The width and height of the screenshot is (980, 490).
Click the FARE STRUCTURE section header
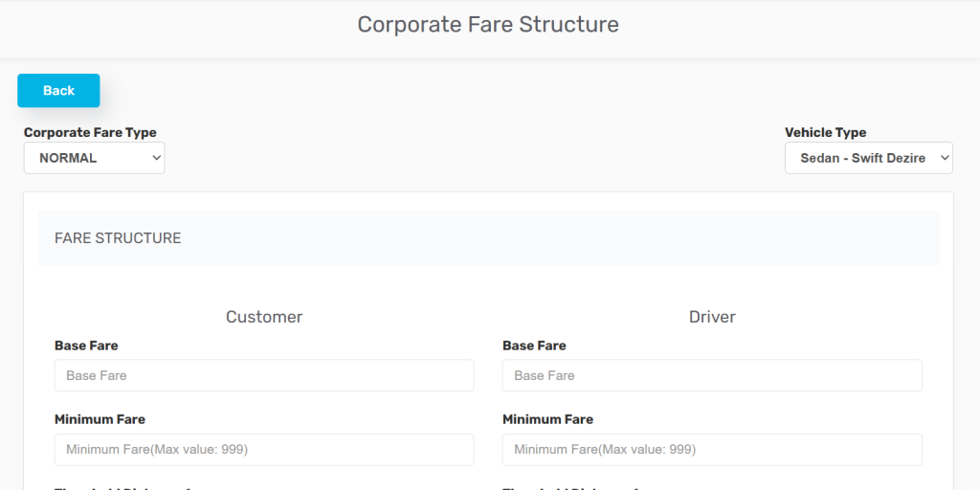[x=118, y=238]
